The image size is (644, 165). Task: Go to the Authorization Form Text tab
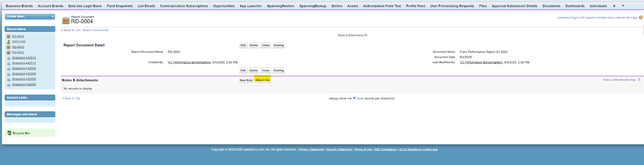(382, 6)
